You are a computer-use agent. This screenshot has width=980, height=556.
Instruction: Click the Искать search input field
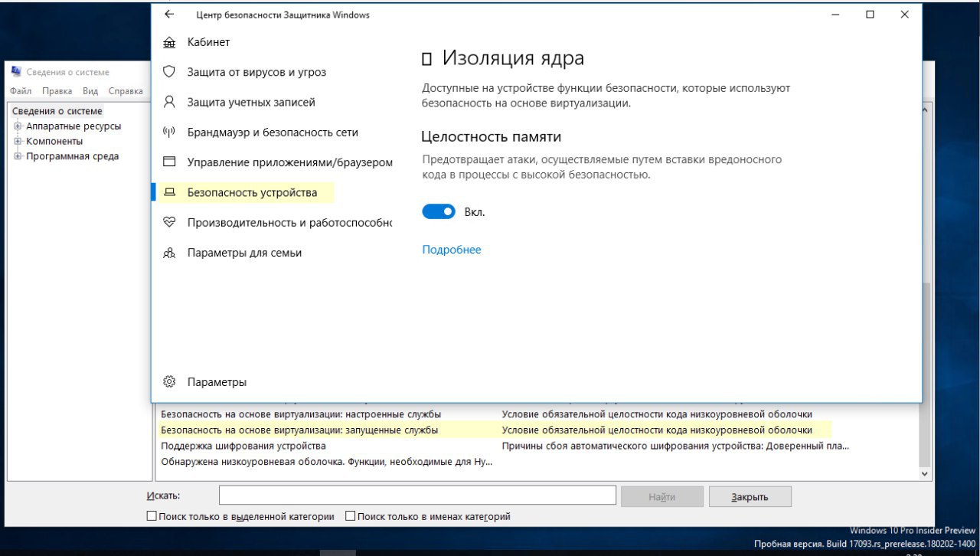pos(417,495)
